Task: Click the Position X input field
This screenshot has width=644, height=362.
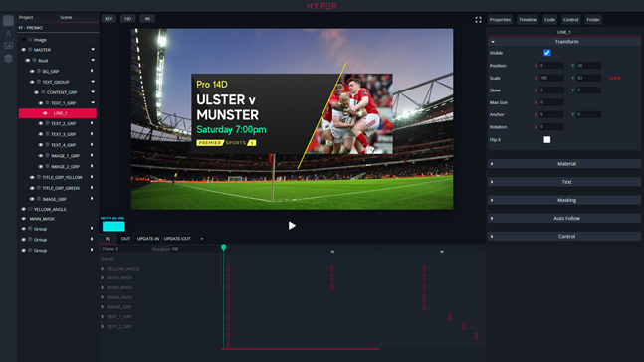Action: [x=551, y=66]
